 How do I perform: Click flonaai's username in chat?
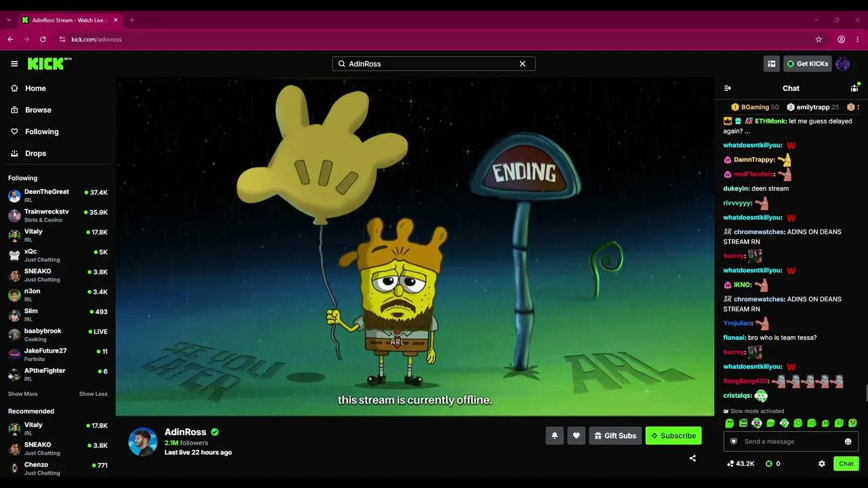pos(734,338)
